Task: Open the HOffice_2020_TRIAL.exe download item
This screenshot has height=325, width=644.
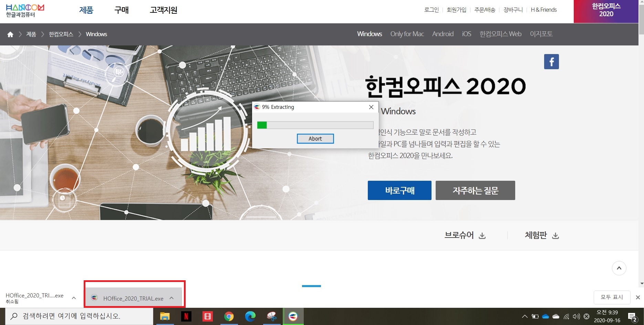Action: [x=133, y=298]
